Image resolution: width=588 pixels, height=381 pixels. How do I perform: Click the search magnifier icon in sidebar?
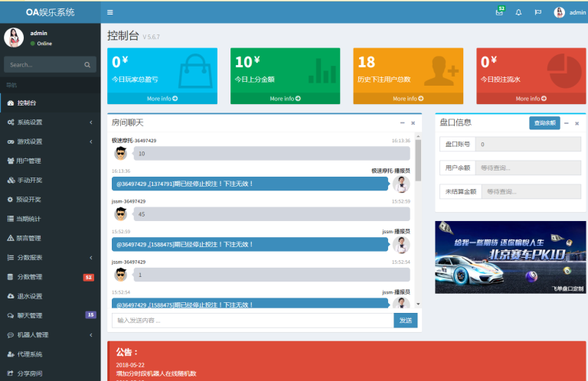(87, 65)
